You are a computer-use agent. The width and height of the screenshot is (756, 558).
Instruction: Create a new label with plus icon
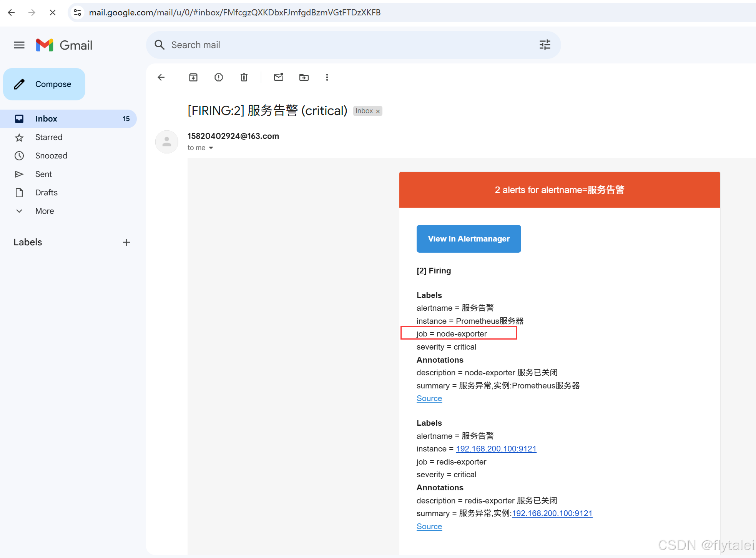pyautogui.click(x=126, y=242)
